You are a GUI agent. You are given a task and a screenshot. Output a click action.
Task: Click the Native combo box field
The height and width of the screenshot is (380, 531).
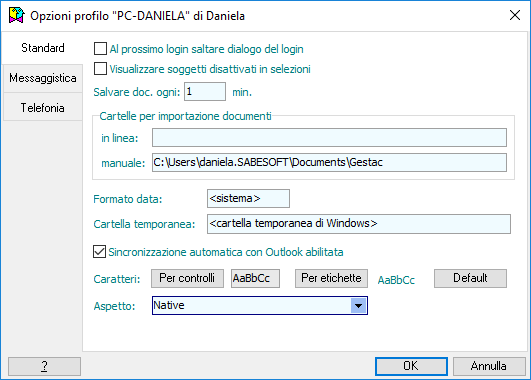point(260,305)
